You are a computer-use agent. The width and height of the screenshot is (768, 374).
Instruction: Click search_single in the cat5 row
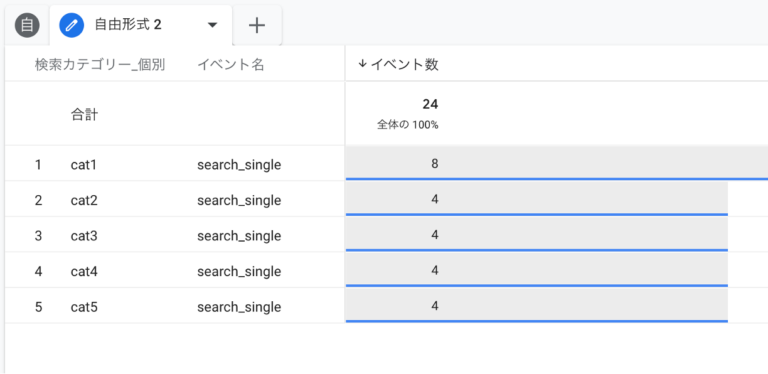coord(239,307)
